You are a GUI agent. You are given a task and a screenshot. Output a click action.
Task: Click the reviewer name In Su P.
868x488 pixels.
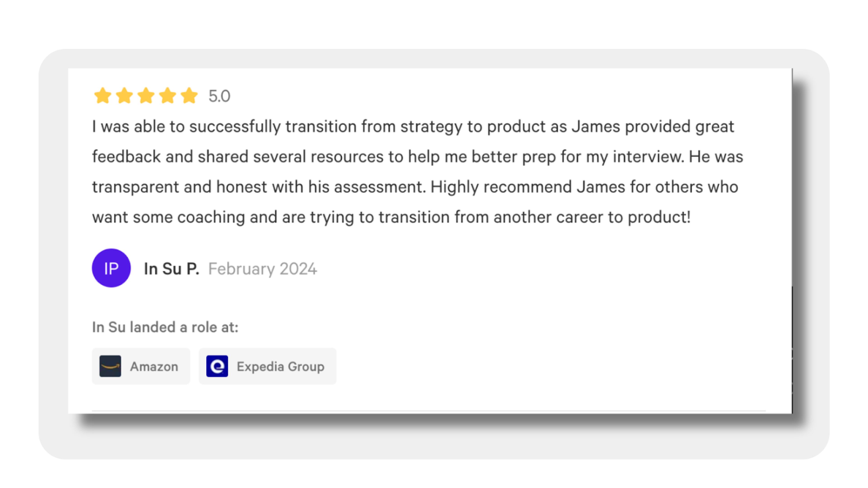coord(172,269)
